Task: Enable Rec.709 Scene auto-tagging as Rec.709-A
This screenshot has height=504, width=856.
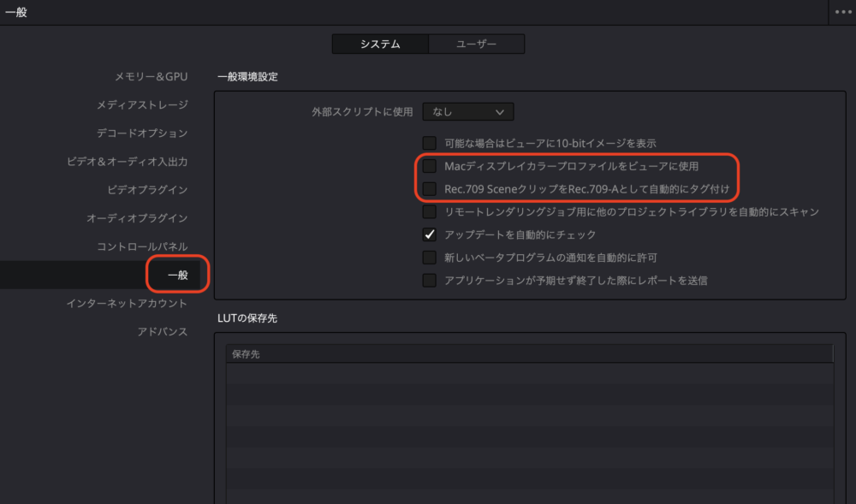Action: pos(430,188)
